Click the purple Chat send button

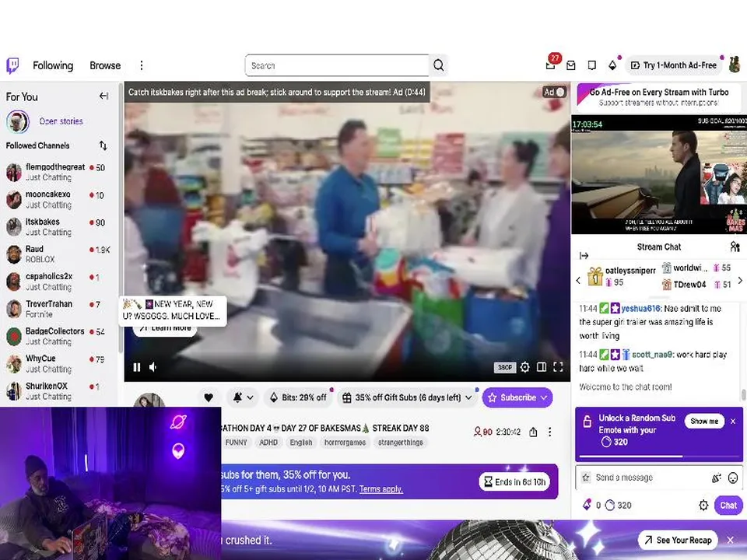pyautogui.click(x=728, y=506)
